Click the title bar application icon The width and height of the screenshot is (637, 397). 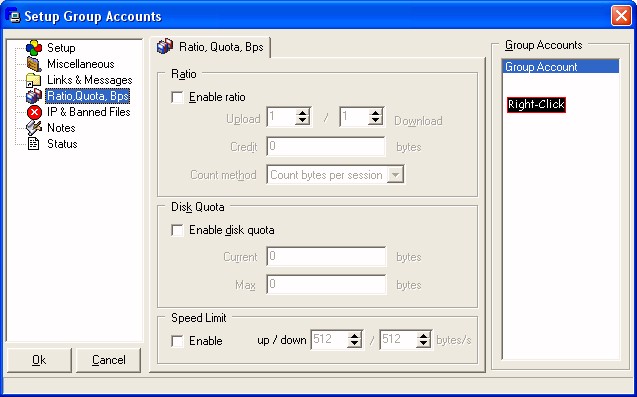click(x=14, y=16)
